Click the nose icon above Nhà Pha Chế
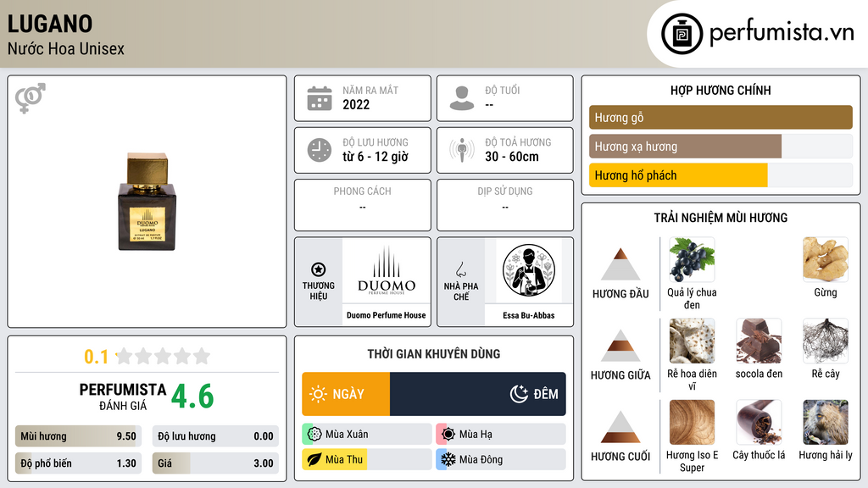The height and width of the screenshot is (488, 868). coord(460,269)
